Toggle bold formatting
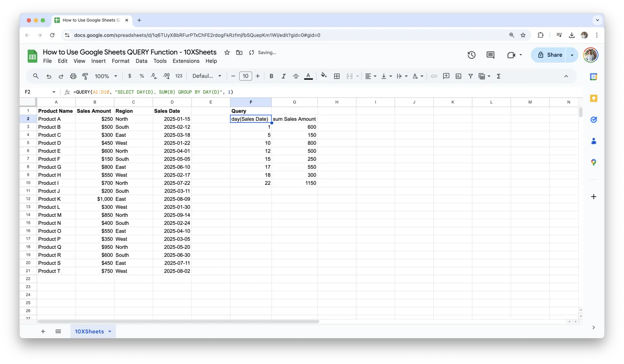This screenshot has height=364, width=624. [x=271, y=76]
